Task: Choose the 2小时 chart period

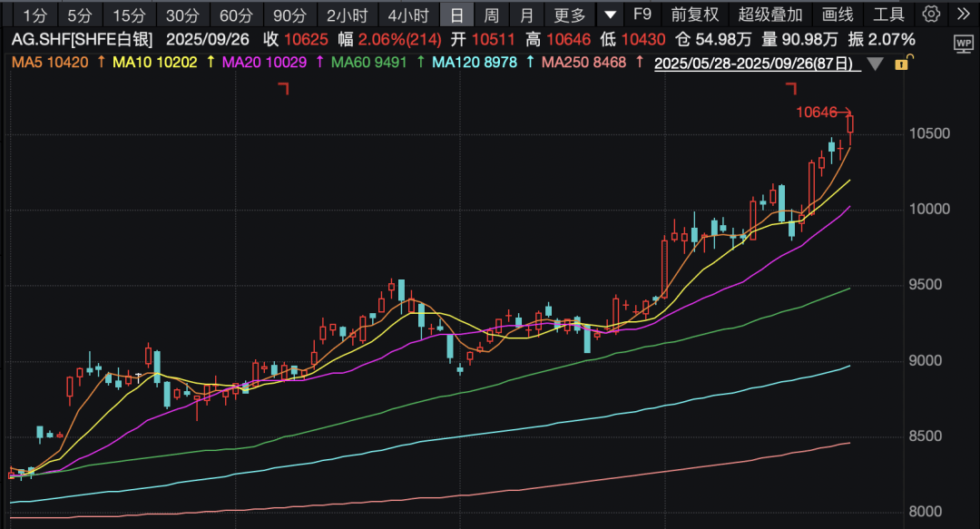Action: (x=347, y=15)
